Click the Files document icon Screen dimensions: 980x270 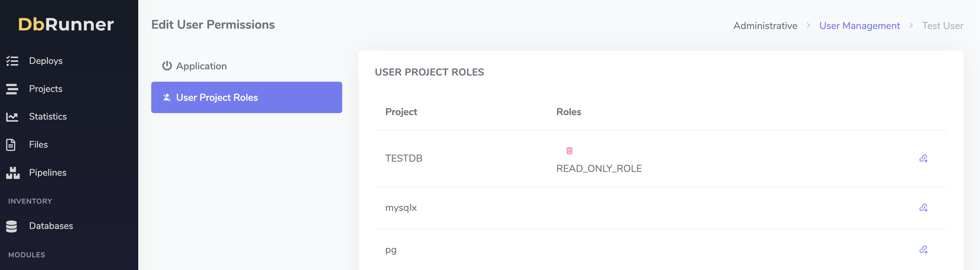pos(11,145)
